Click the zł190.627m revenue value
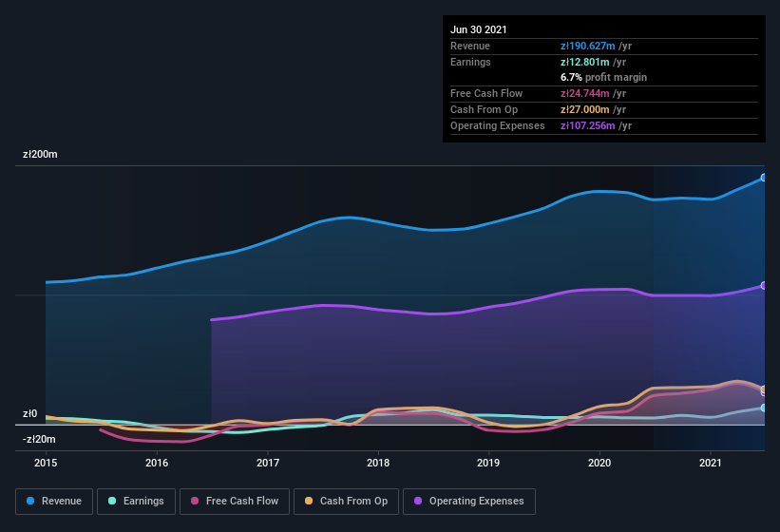Screen dimensions: 780x532 (587, 46)
